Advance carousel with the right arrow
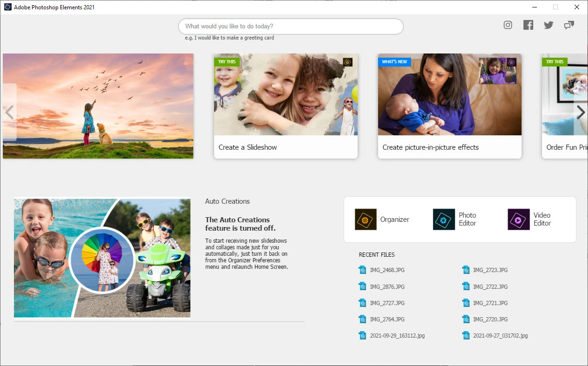The image size is (588, 366). (581, 112)
